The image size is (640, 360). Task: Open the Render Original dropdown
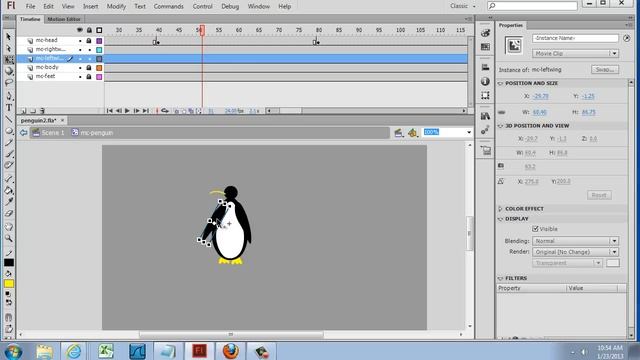(576, 252)
